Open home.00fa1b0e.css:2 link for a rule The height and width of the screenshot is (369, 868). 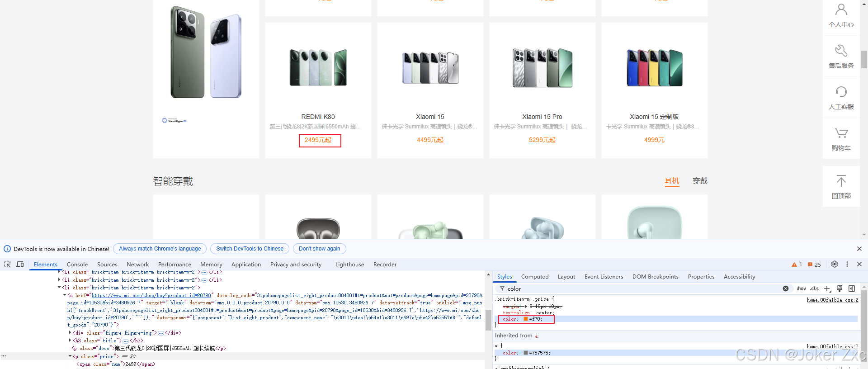point(832,346)
